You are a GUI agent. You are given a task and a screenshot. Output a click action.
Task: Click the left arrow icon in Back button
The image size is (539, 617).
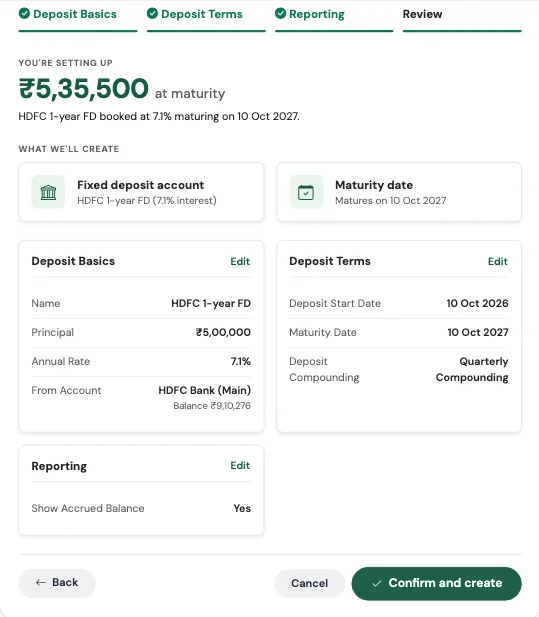(x=41, y=583)
